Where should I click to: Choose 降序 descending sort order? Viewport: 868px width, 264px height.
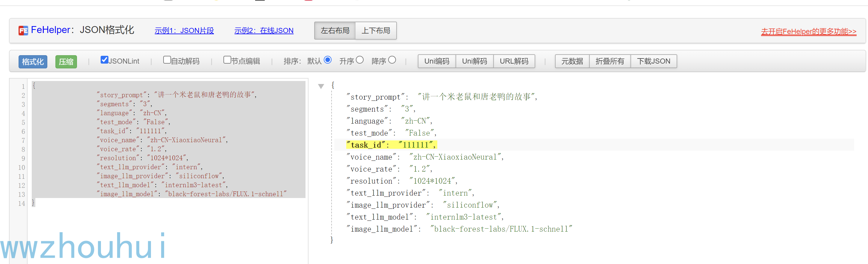391,60
